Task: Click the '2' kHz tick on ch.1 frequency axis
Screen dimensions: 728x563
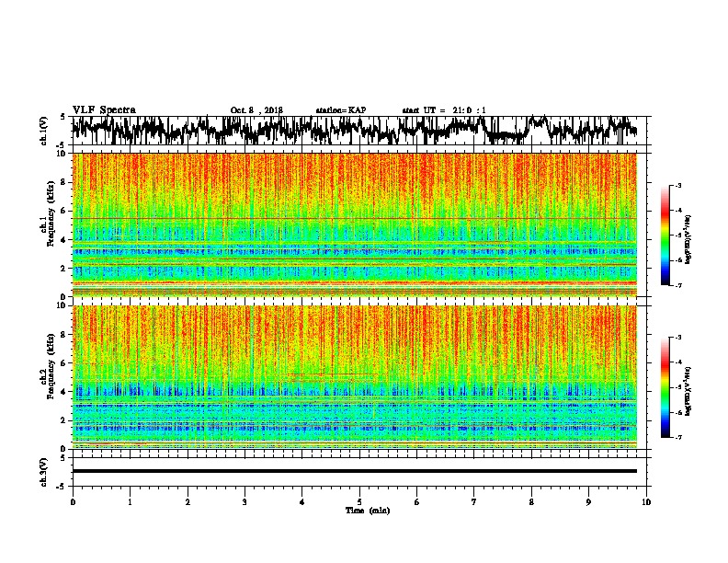Action: coord(65,269)
